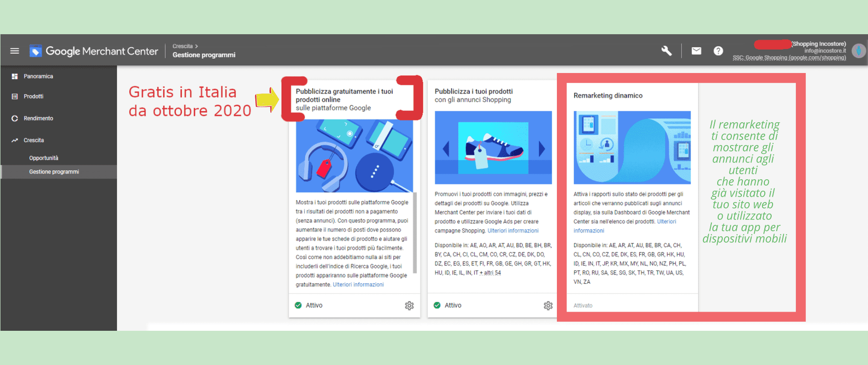
Task: Expand '+ altri 54' countries link
Action: [x=490, y=273]
